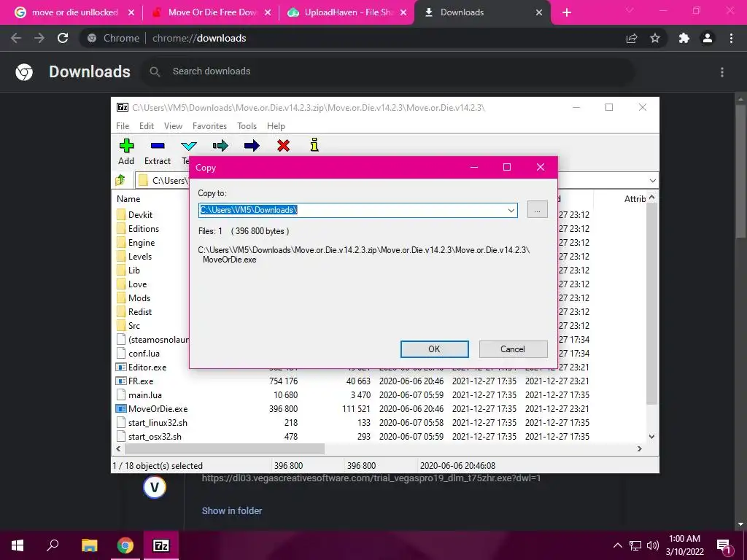Open the File menu in 7-Zip
The height and width of the screenshot is (560, 747).
(123, 125)
